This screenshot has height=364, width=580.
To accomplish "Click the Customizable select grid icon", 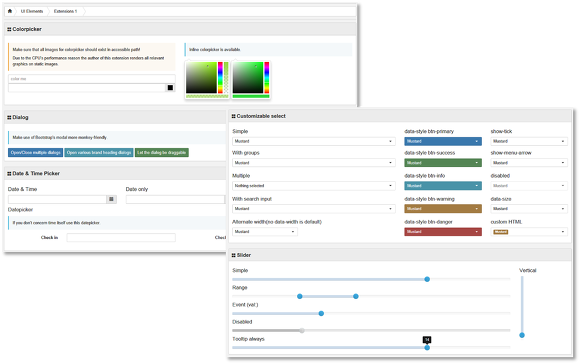I will 233,116.
